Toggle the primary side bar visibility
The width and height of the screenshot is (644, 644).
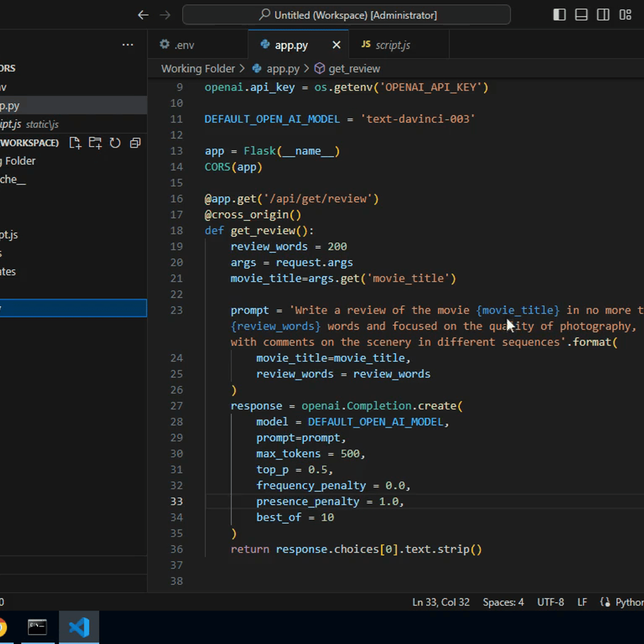(x=559, y=15)
